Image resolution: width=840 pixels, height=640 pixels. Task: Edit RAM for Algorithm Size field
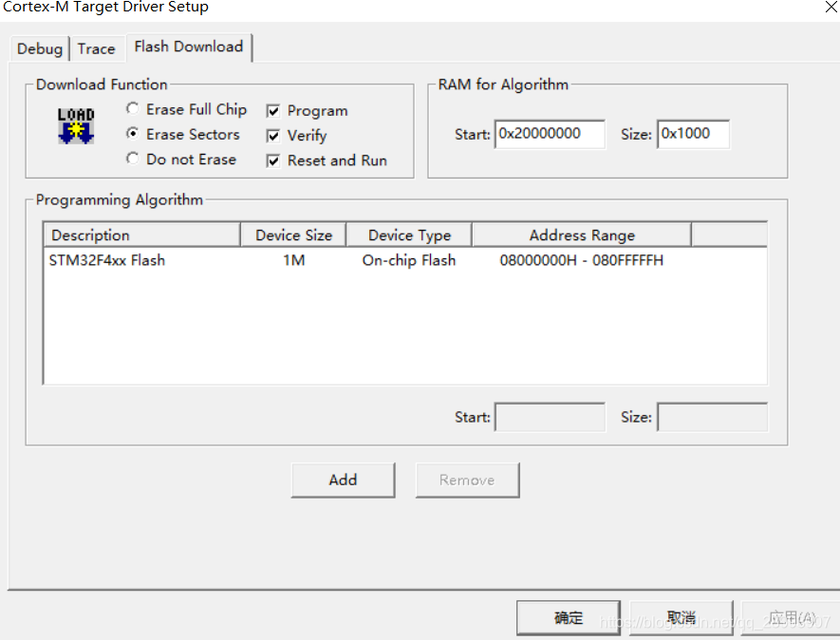coord(693,134)
